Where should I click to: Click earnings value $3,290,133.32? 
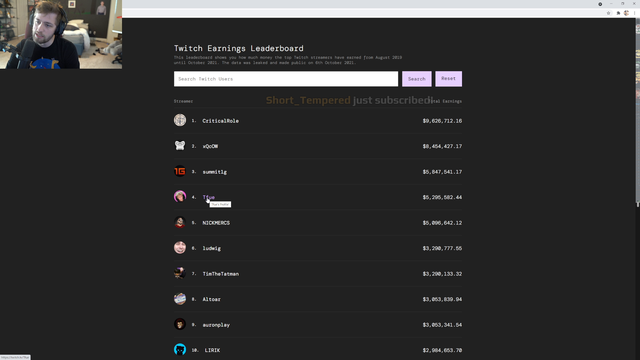point(442,274)
